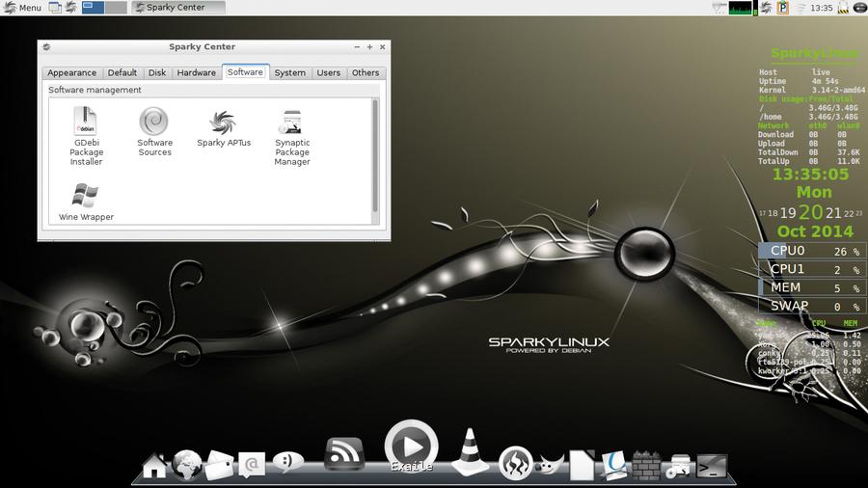This screenshot has height=488, width=868.
Task: Minimize the Sparky Center window
Action: 357,47
